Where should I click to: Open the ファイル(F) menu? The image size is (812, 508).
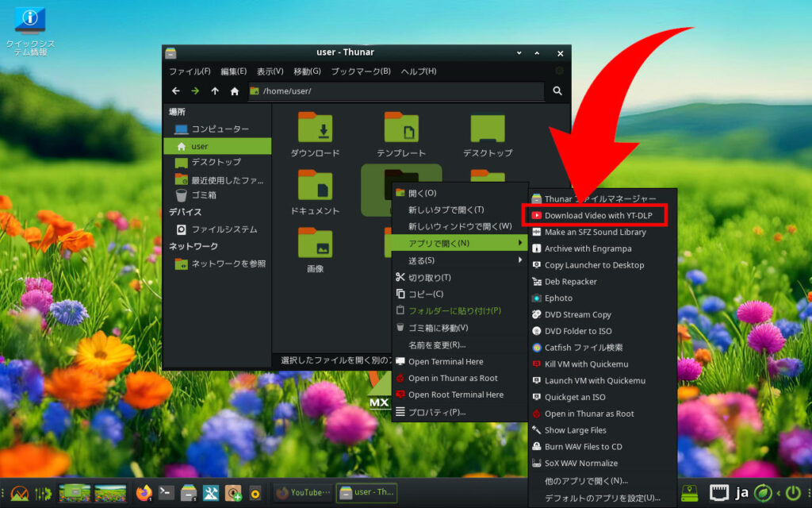(x=190, y=71)
